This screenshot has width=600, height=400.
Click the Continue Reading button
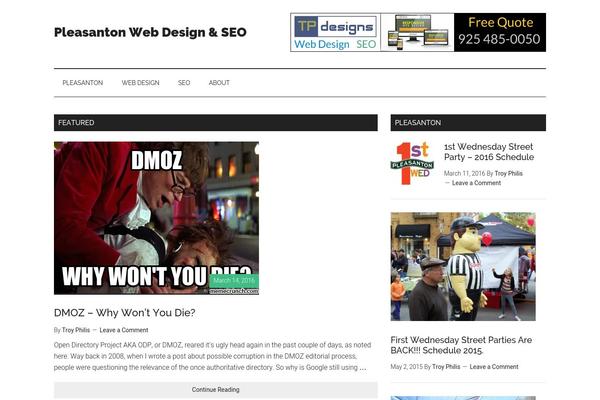pos(215,390)
